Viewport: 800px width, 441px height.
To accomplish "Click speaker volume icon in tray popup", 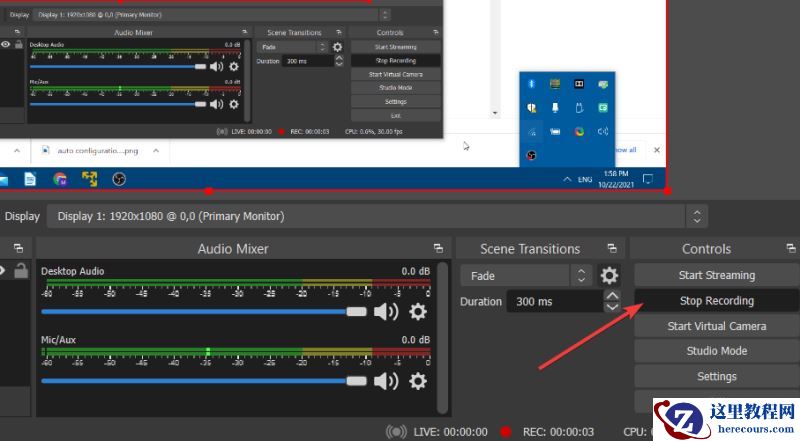I will [603, 132].
